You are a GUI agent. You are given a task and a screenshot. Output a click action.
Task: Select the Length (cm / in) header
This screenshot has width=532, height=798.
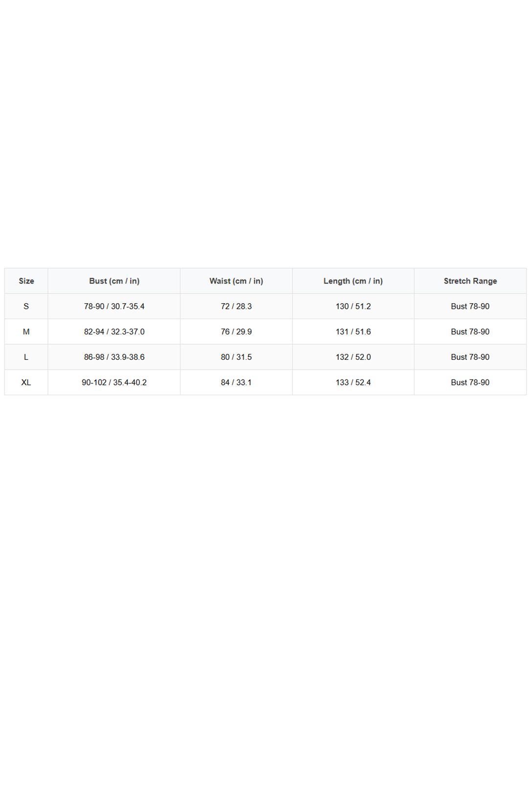coord(353,281)
